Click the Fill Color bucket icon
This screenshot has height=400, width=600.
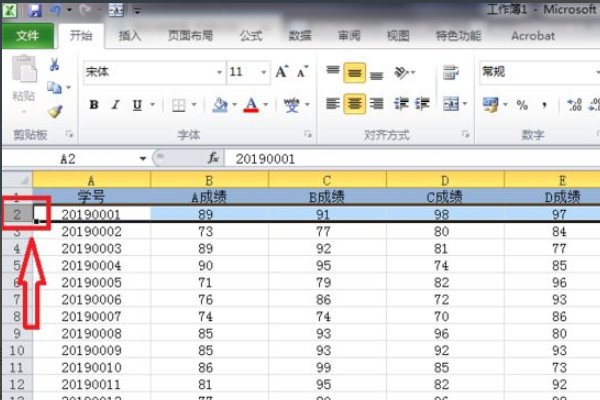click(220, 105)
